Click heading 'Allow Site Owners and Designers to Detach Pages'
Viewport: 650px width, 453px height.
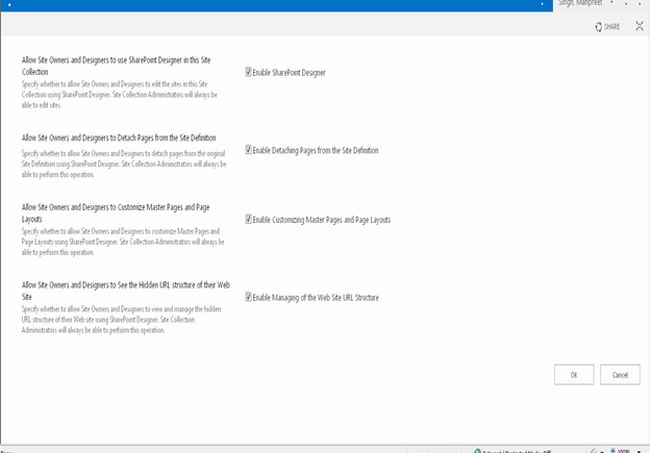pyautogui.click(x=119, y=138)
